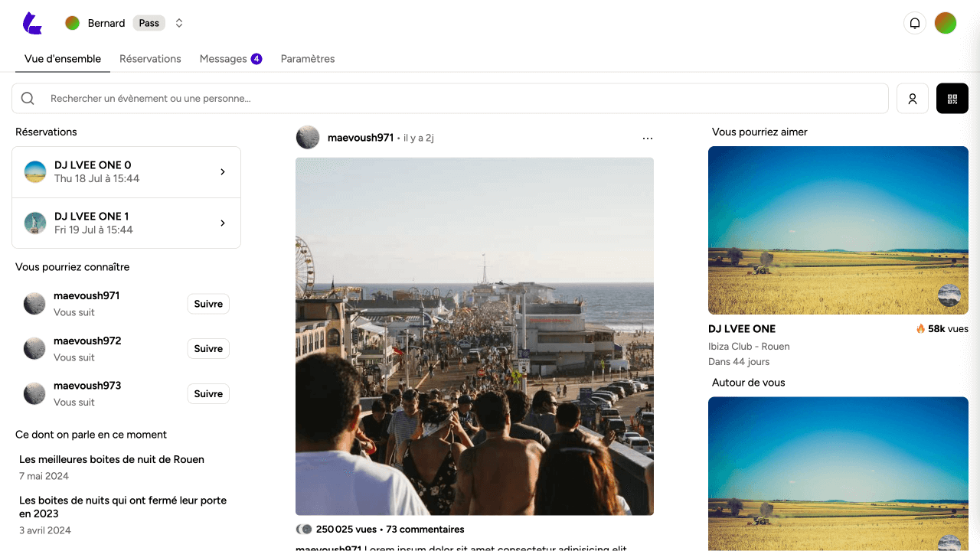Switch to the Réservations tab
This screenshot has height=551, width=980.
[150, 59]
